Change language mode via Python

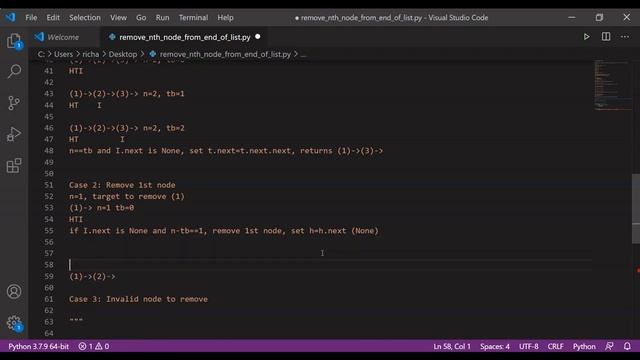coord(584,346)
